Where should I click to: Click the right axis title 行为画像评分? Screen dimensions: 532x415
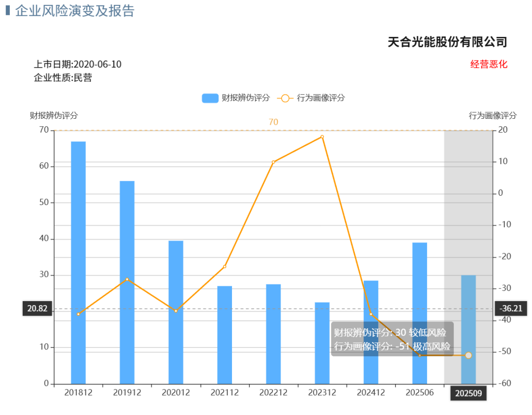click(493, 115)
